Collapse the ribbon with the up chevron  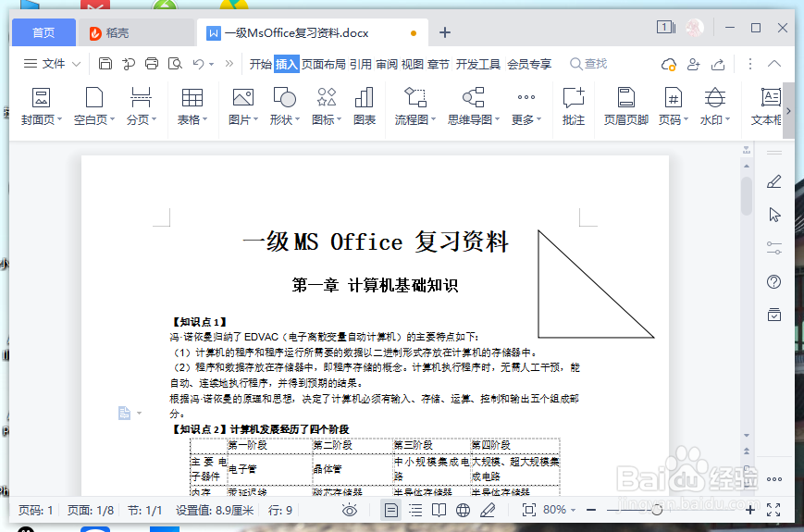click(774, 64)
